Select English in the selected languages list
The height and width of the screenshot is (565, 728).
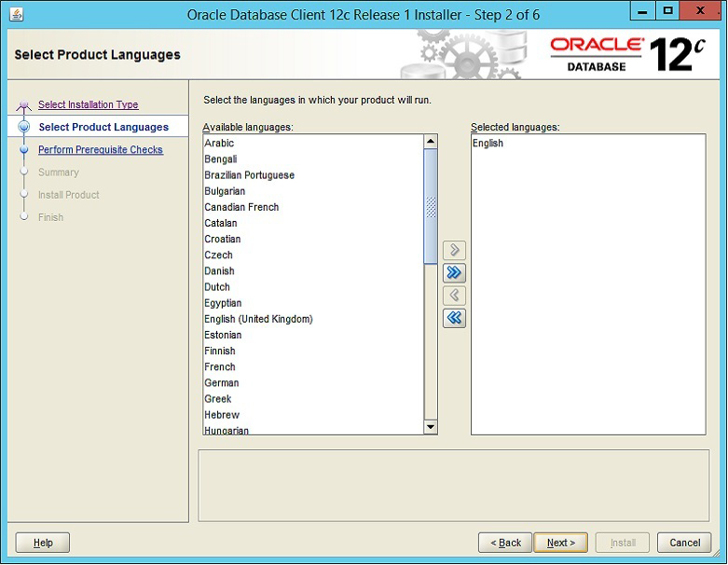(x=488, y=144)
